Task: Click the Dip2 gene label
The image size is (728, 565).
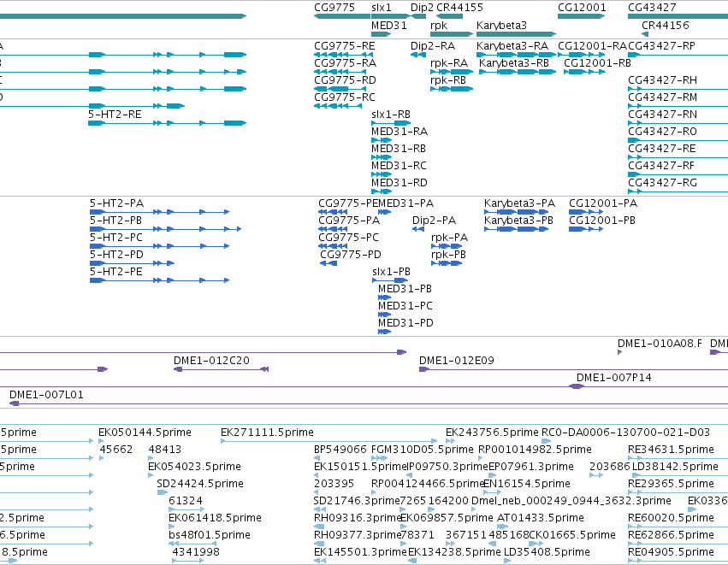Action: 422,8
